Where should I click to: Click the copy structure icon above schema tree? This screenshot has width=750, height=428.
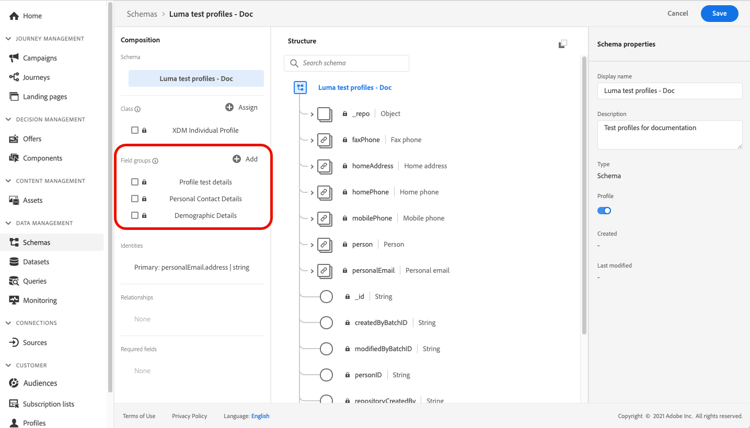pyautogui.click(x=562, y=44)
